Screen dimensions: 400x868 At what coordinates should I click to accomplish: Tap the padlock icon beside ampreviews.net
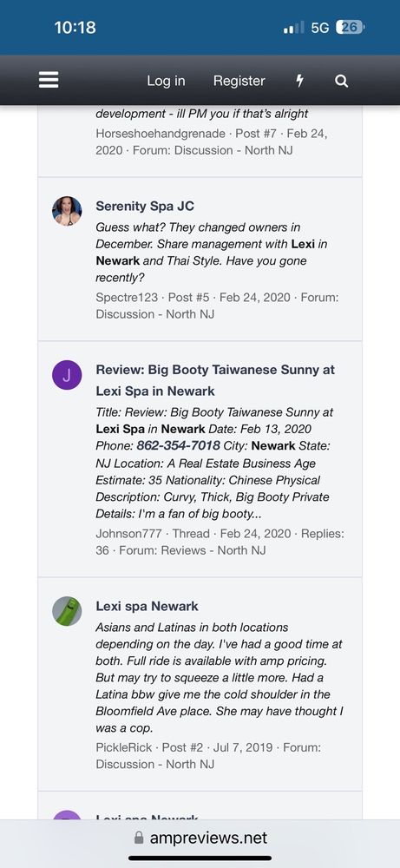(139, 838)
